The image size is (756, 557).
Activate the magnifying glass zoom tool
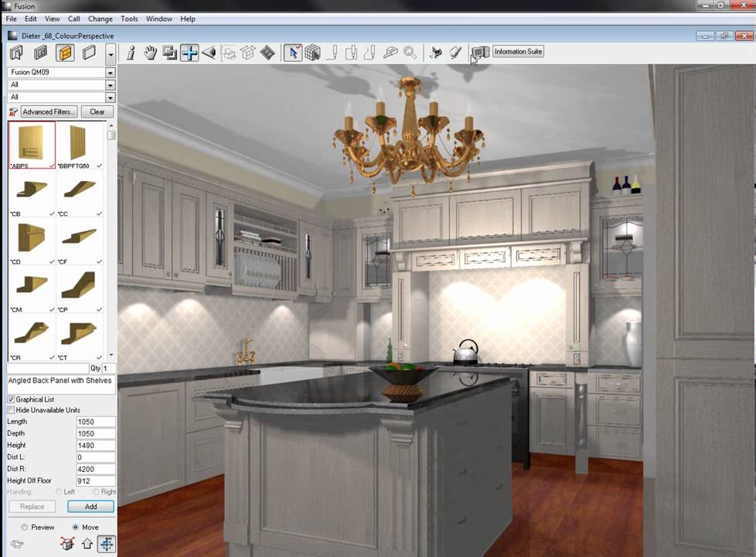(x=410, y=53)
